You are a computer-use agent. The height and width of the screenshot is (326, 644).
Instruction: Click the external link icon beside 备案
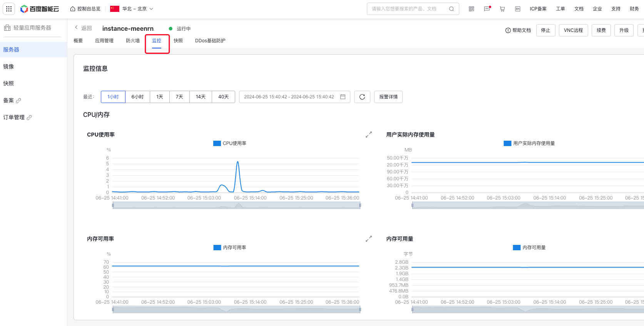pos(18,101)
